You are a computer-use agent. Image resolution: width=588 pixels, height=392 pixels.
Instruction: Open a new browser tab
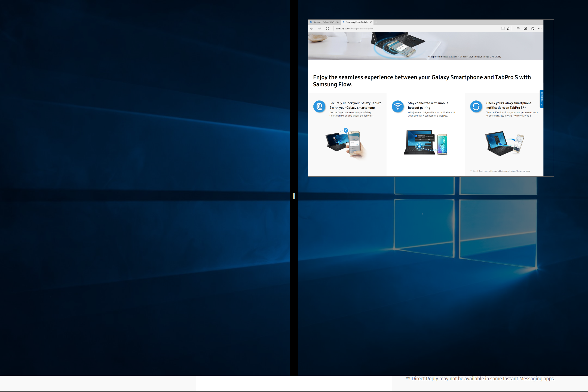point(376,22)
